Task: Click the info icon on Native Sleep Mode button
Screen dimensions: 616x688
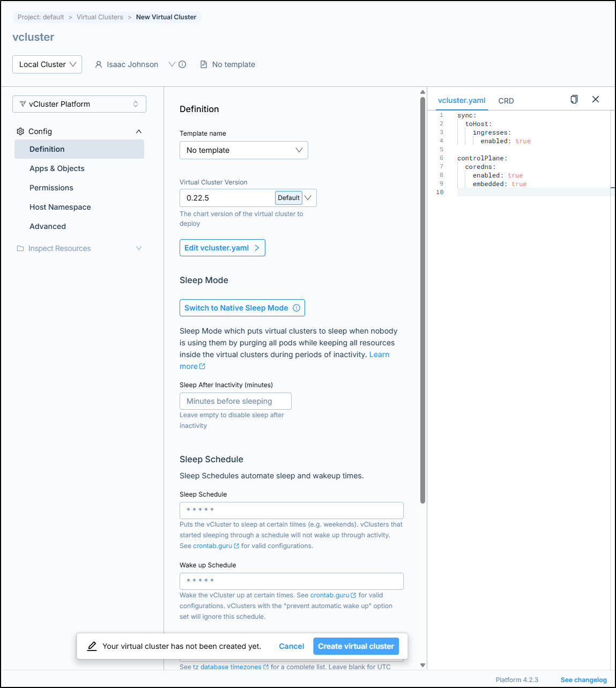Action: pyautogui.click(x=296, y=308)
